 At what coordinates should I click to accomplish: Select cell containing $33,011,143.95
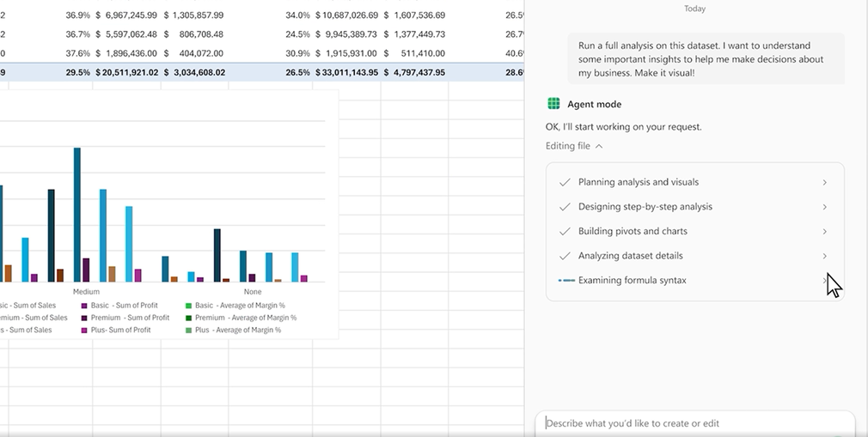point(346,73)
